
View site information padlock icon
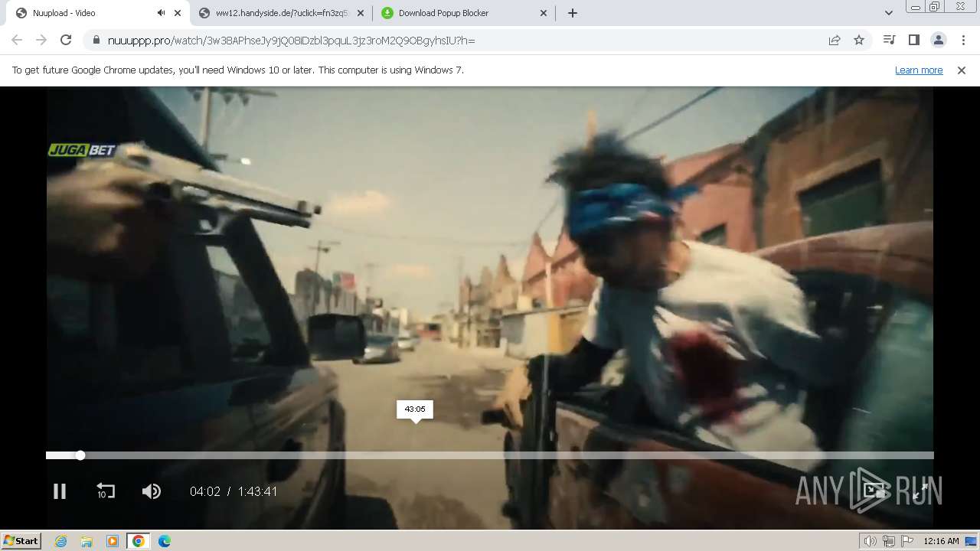coord(96,40)
